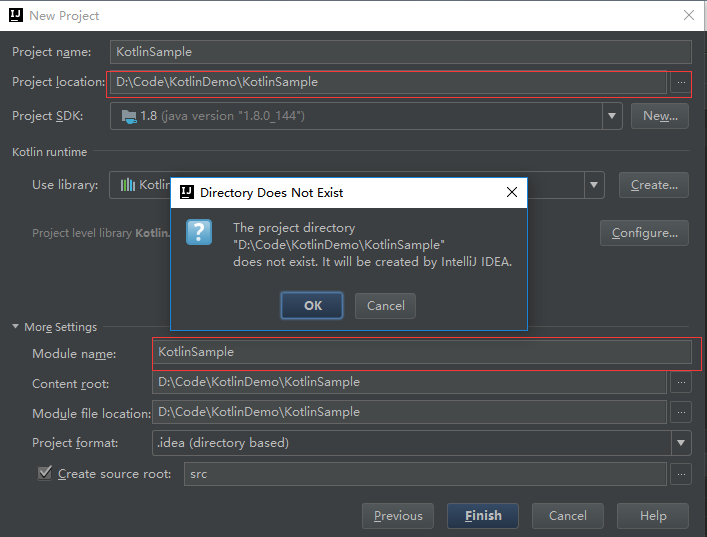Edit the Content root field
The width and height of the screenshot is (707, 537).
(x=409, y=382)
